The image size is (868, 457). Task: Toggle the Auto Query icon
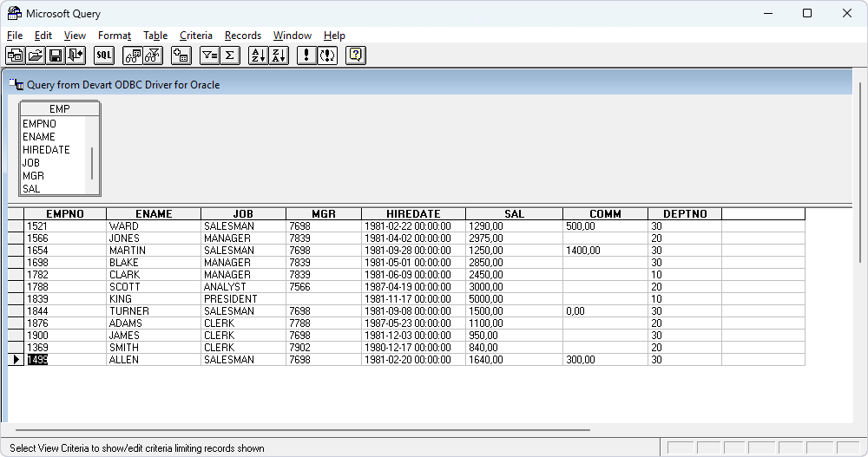coord(327,55)
